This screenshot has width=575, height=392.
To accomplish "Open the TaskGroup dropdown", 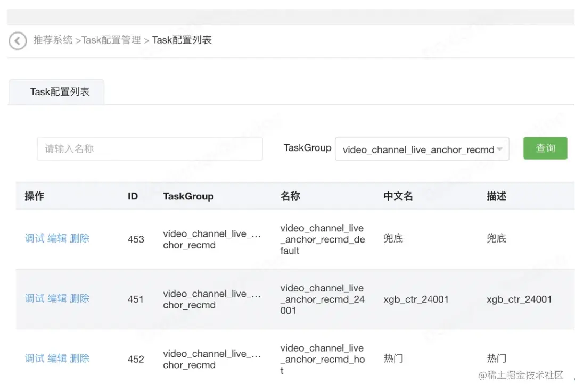I will click(x=422, y=149).
